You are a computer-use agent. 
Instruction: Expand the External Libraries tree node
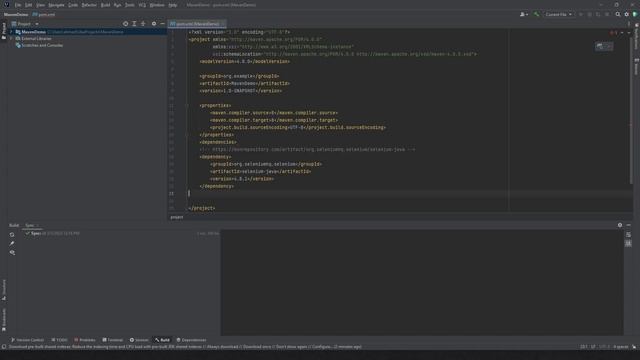click(x=11, y=38)
